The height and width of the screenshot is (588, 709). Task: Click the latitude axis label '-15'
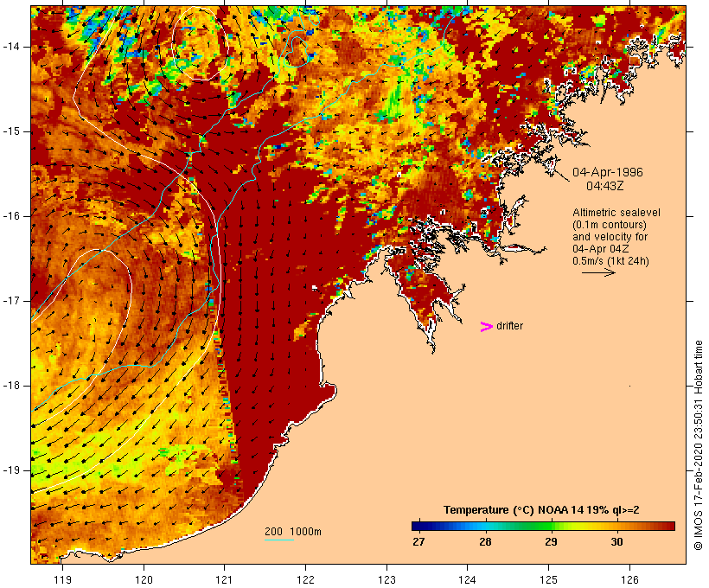(10, 131)
